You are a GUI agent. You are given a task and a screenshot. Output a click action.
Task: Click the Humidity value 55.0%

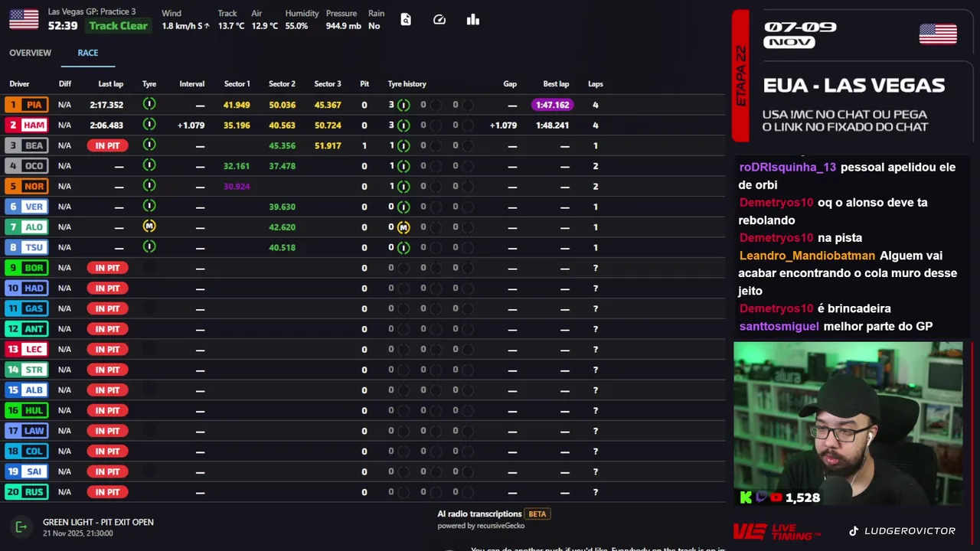(296, 26)
